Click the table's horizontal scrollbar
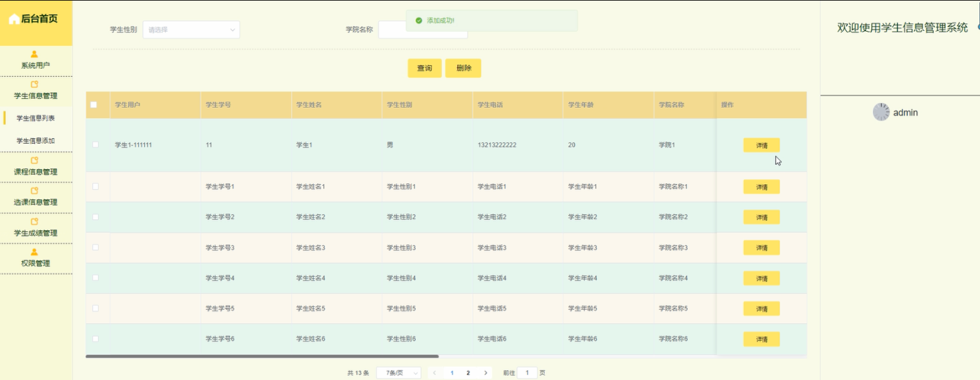980x380 pixels. coord(262,356)
